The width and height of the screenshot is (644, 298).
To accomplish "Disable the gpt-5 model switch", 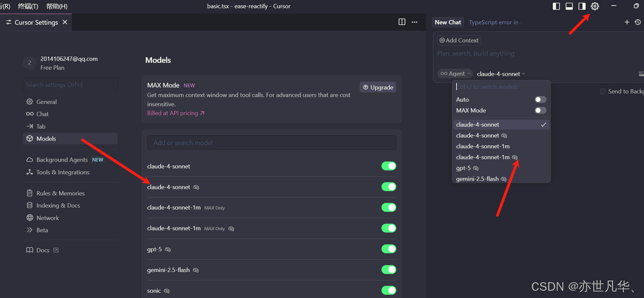I will [x=389, y=249].
